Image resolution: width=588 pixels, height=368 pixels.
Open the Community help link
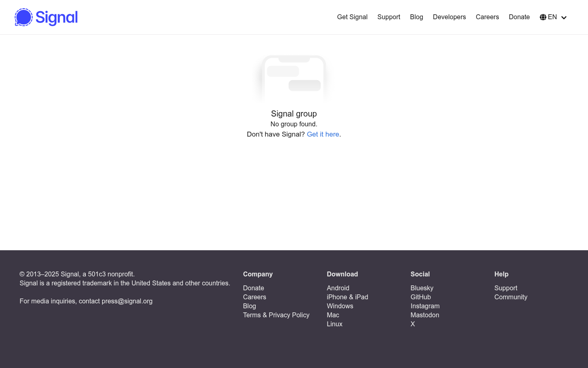(x=511, y=297)
